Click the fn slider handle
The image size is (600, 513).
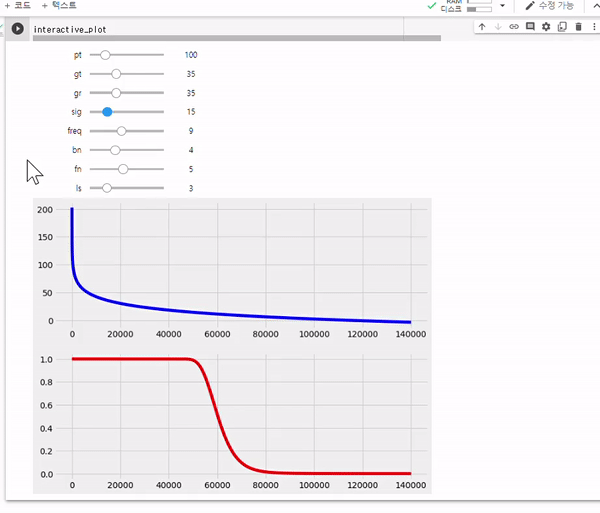coord(123,169)
